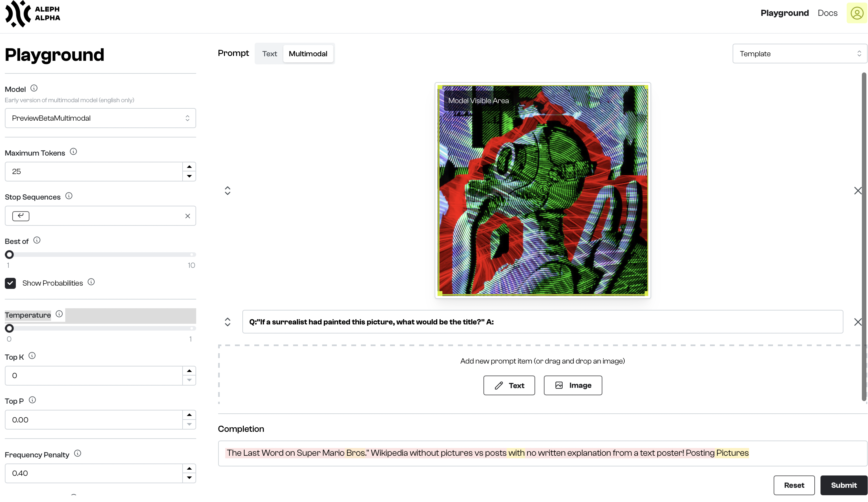Click the Stop Sequences info icon
This screenshot has height=502, width=868.
(x=69, y=196)
